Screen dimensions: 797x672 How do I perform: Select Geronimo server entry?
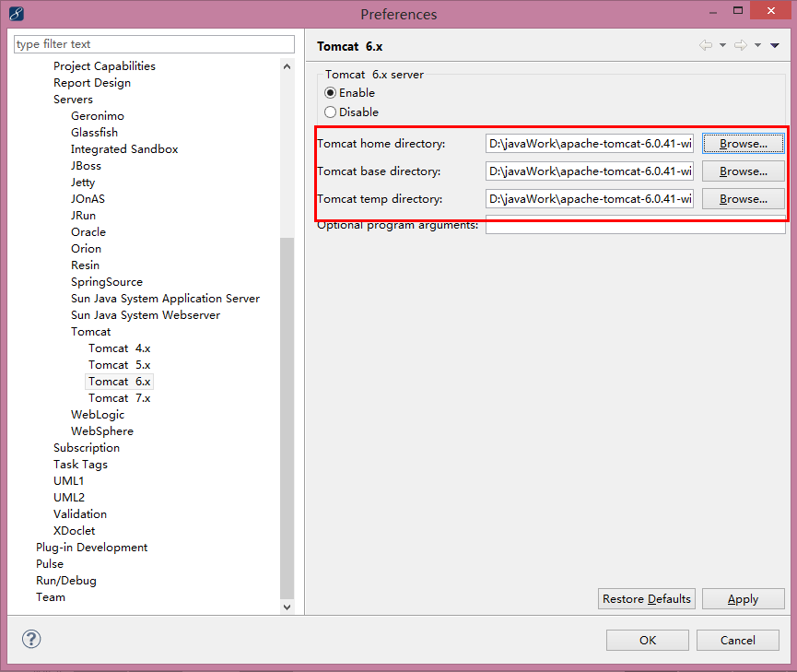pyautogui.click(x=98, y=116)
